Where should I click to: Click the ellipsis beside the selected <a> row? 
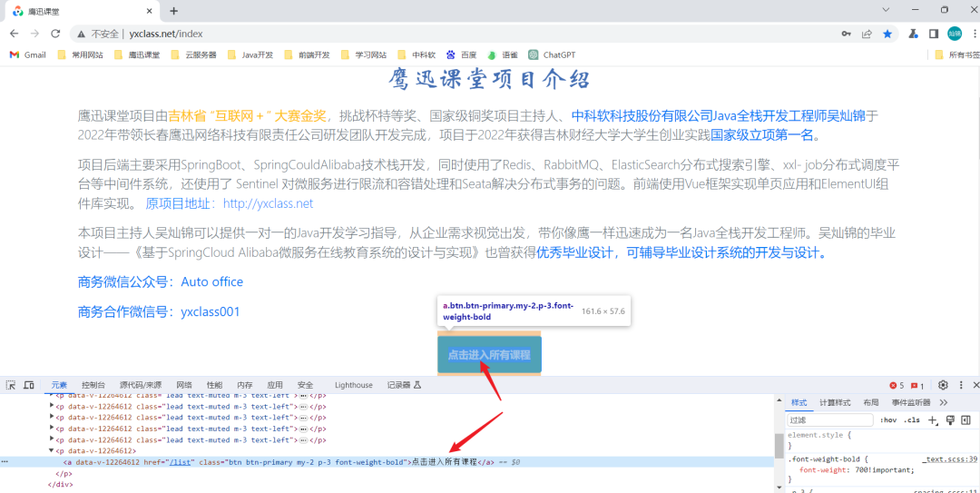[5, 462]
